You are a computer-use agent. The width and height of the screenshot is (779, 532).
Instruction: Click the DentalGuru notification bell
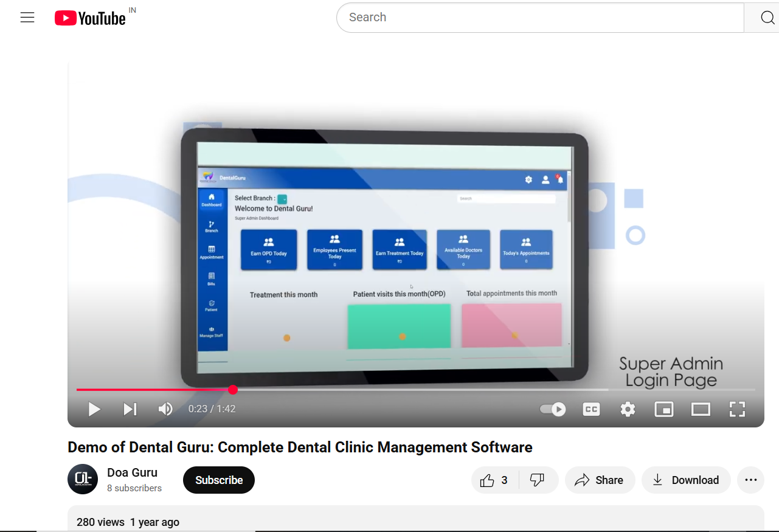point(559,179)
